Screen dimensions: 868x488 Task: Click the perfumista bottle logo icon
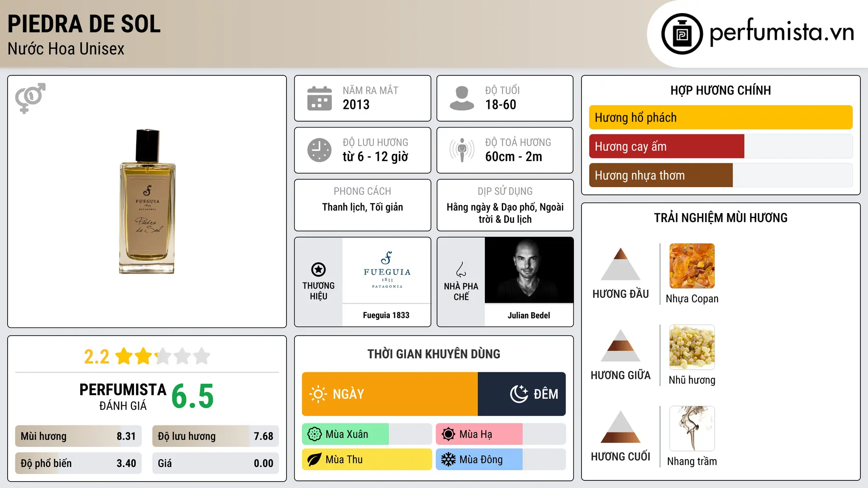(x=682, y=34)
